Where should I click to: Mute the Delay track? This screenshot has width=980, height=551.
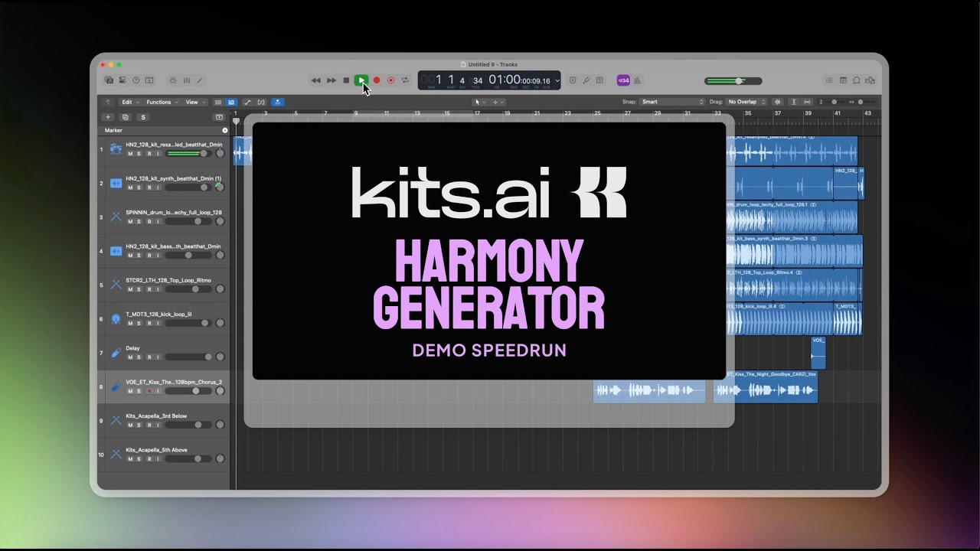pos(130,357)
